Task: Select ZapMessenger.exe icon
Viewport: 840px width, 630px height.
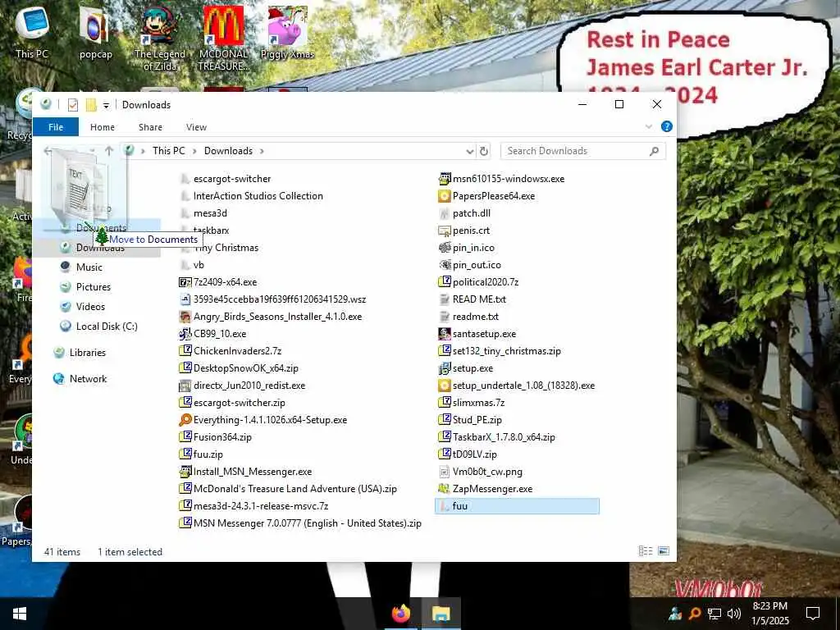Action: [x=444, y=489]
